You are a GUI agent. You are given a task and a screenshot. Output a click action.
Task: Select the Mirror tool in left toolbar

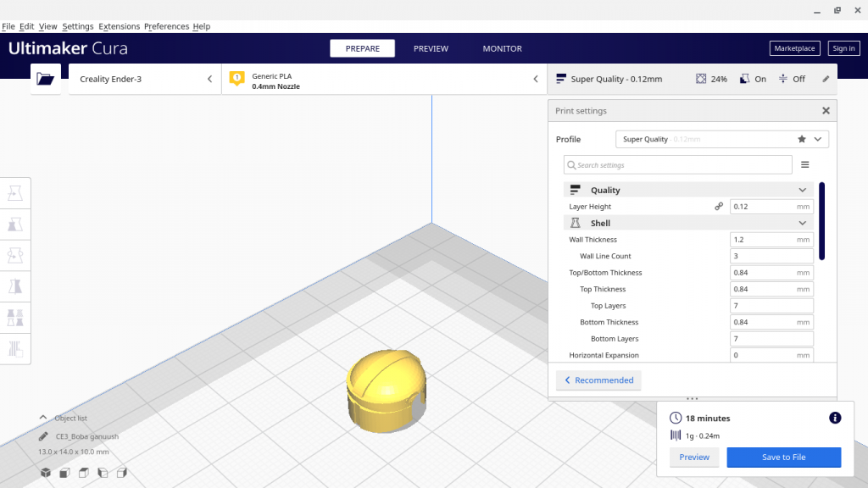point(15,286)
